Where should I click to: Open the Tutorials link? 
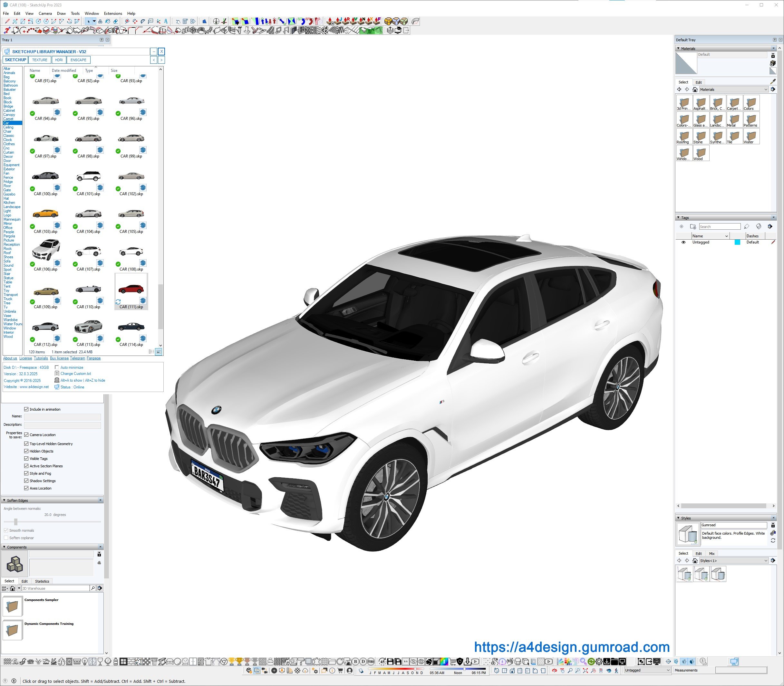[x=41, y=358]
